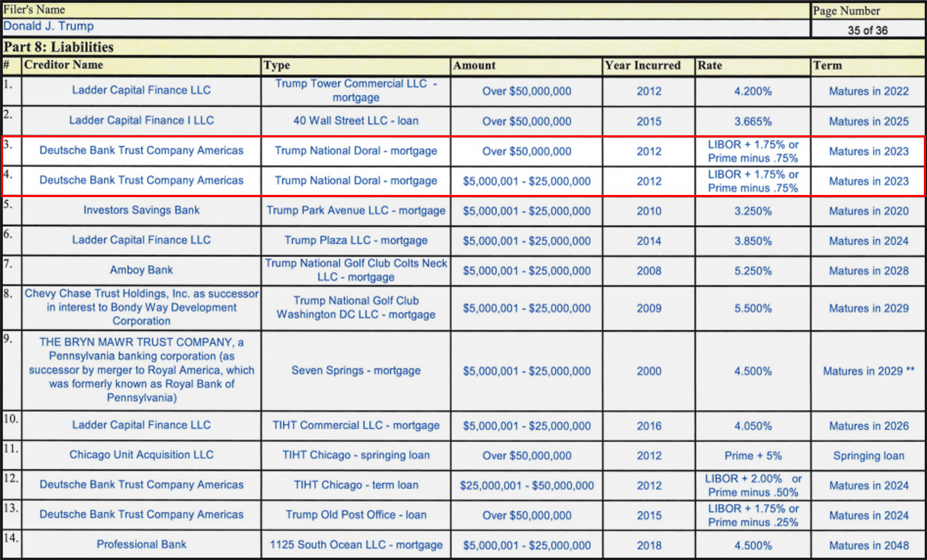Select the Investors Savings Bank creditor cell

coord(141,211)
